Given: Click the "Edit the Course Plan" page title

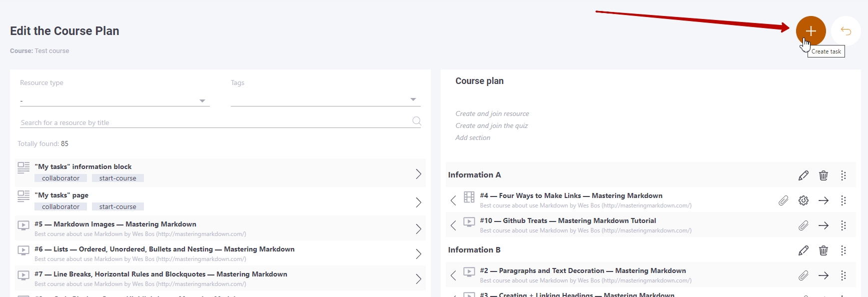Looking at the screenshot, I should coord(64,31).
